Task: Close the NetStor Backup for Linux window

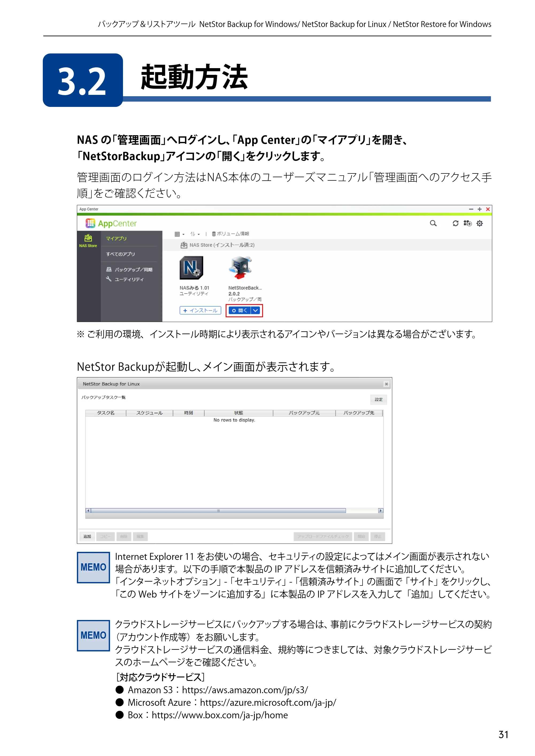Action: coord(386,384)
